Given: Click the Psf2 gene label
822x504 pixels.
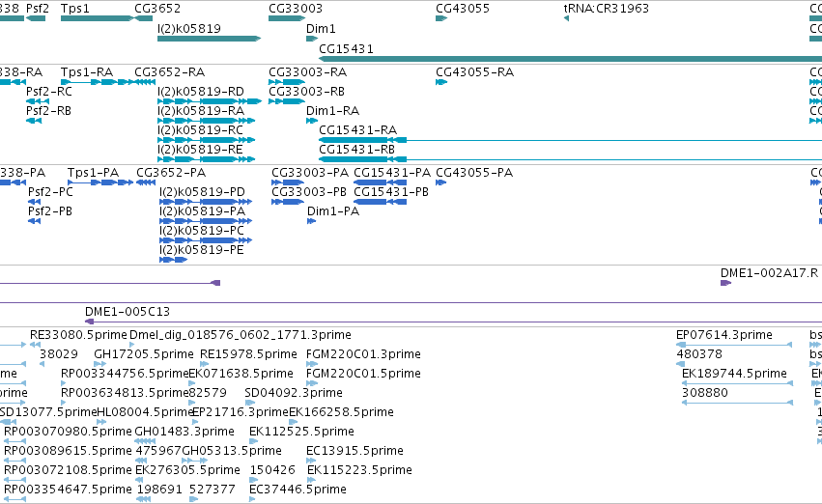Looking at the screenshot, I should (x=38, y=9).
